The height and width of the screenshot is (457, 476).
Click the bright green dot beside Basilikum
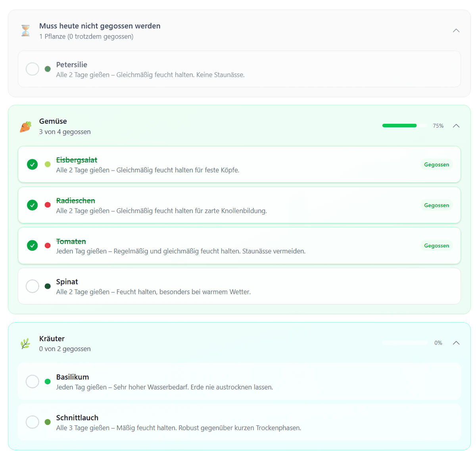[48, 382]
